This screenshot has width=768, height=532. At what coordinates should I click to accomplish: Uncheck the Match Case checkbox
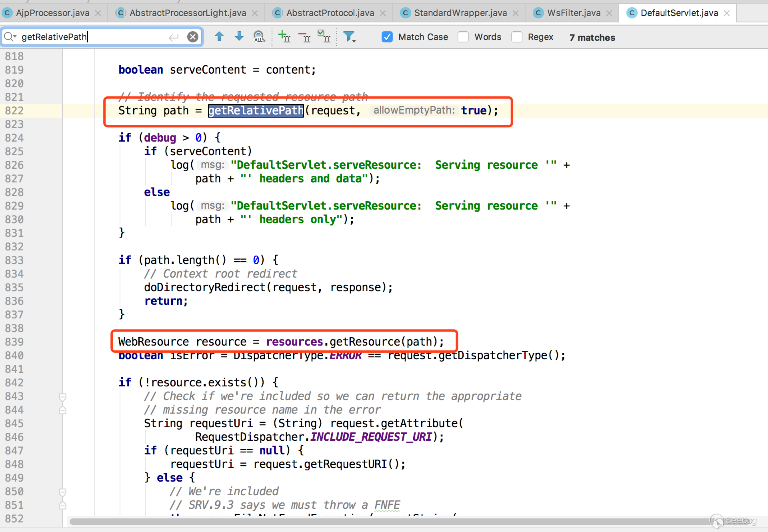pyautogui.click(x=387, y=37)
